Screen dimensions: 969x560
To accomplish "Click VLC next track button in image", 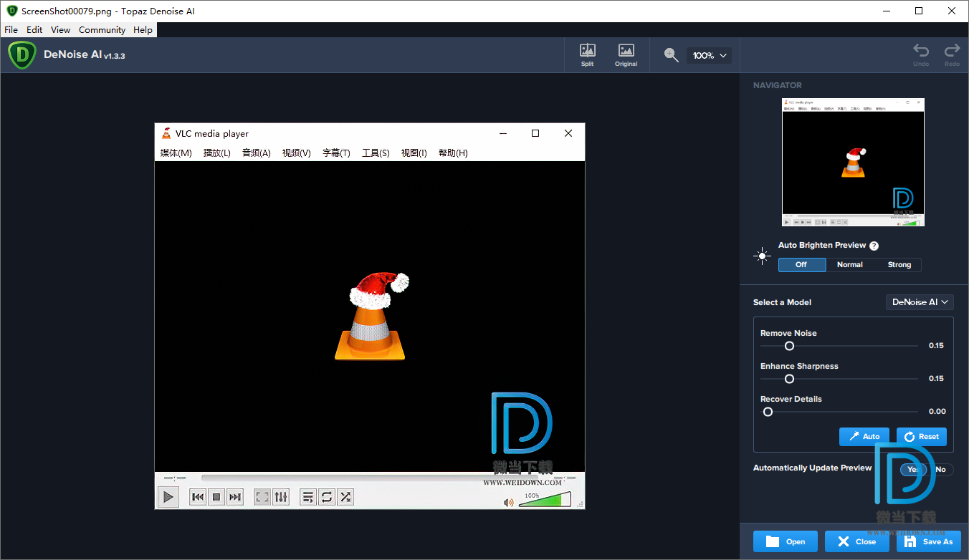I will pos(235,496).
